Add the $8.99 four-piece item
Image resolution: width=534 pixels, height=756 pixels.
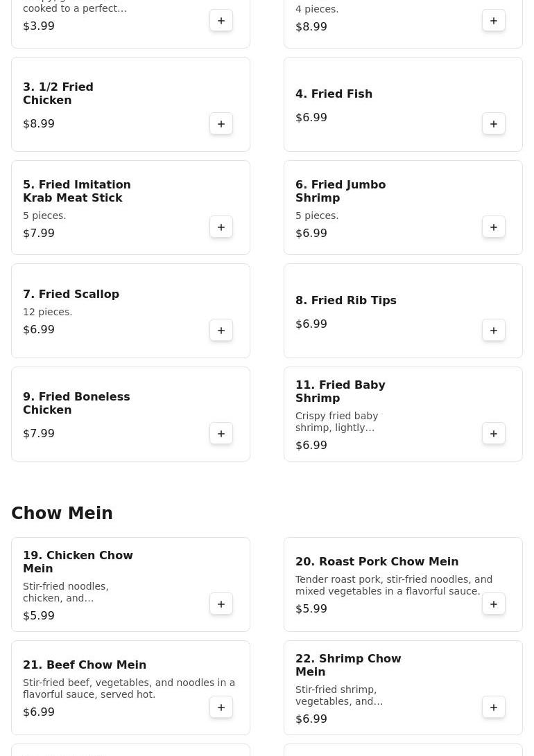point(494,21)
